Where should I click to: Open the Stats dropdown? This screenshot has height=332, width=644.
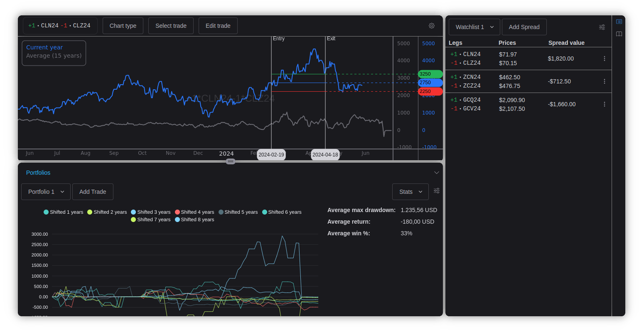click(x=410, y=192)
